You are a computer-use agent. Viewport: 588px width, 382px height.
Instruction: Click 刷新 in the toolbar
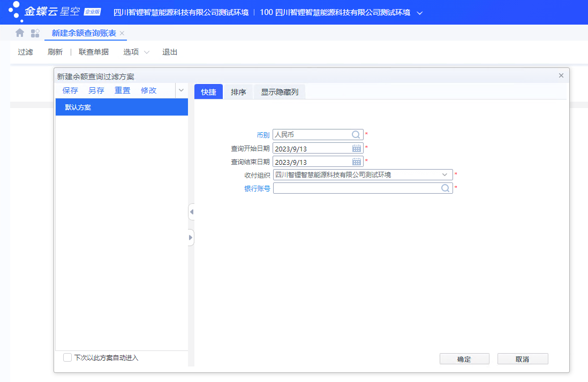[55, 52]
